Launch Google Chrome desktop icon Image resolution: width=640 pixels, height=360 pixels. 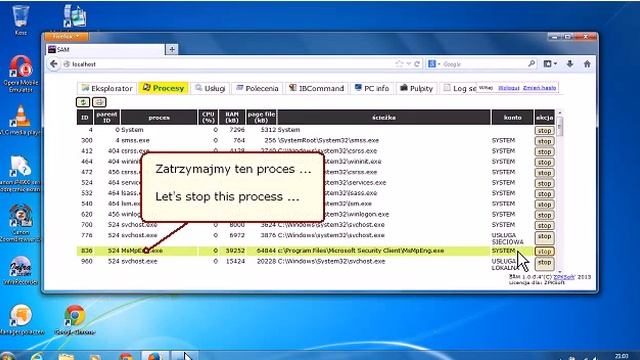[74, 320]
